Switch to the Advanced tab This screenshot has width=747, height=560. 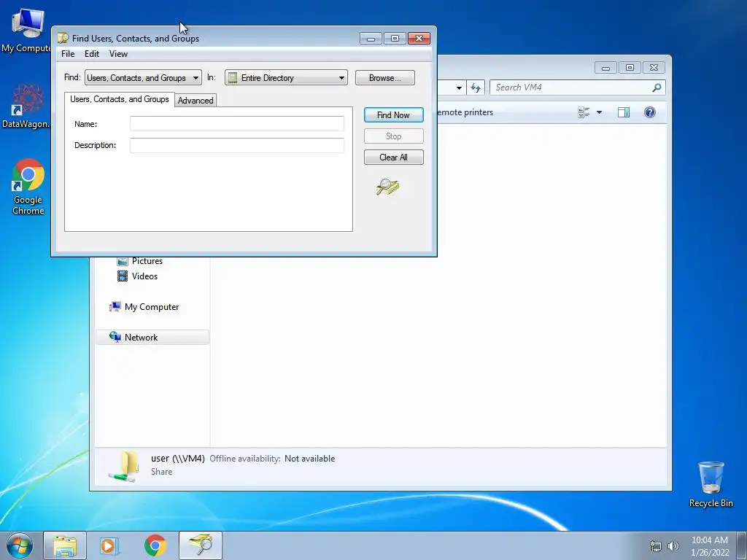coord(196,101)
